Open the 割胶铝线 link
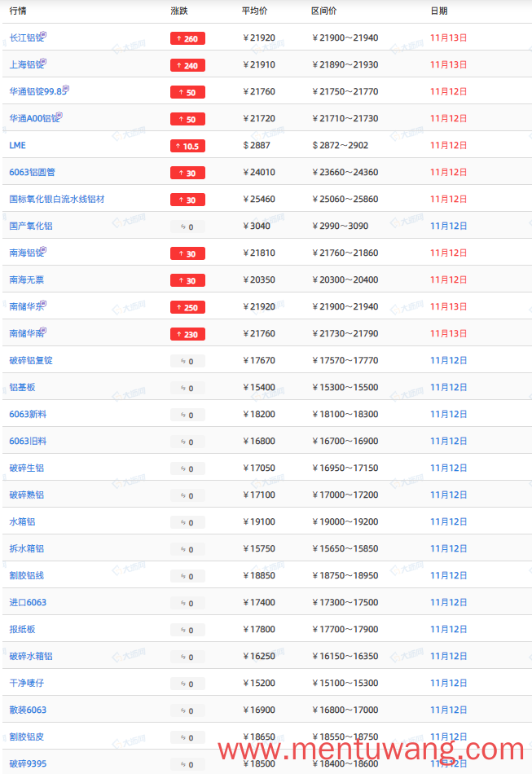Viewport: 532px width, 774px height. [x=27, y=575]
